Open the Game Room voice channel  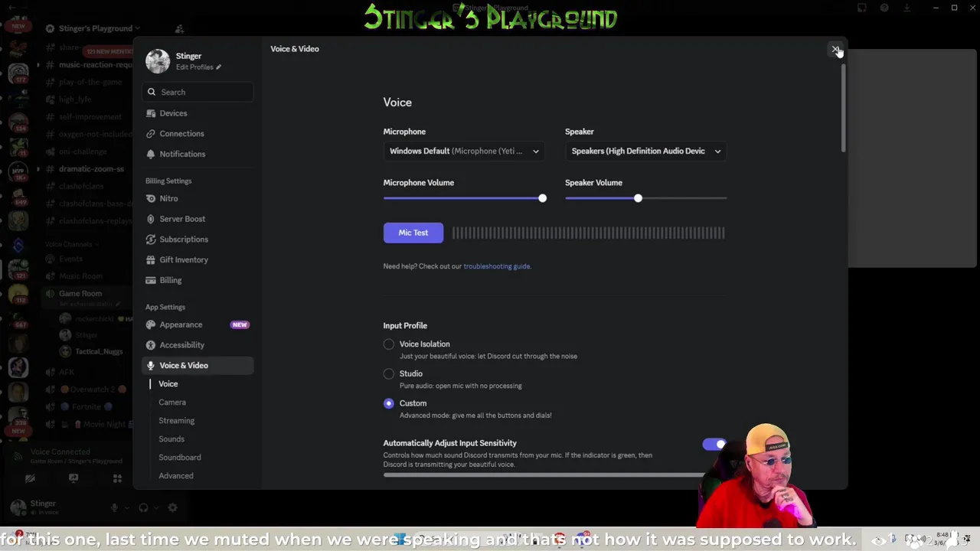(x=80, y=294)
